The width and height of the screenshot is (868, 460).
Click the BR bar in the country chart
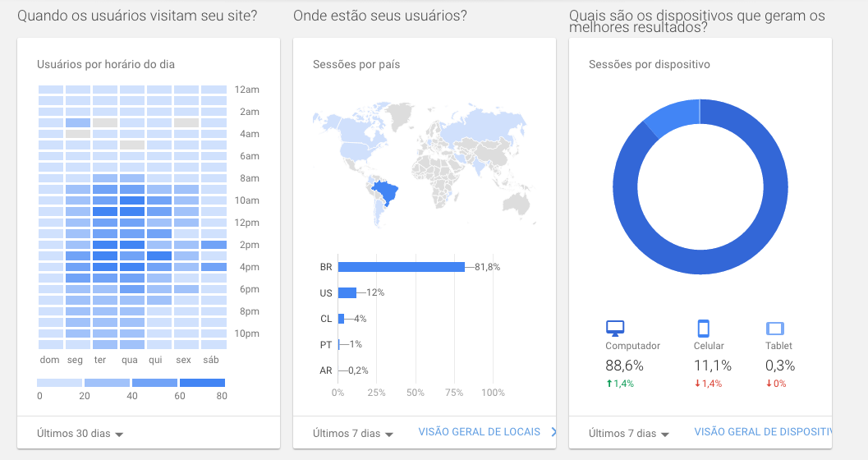click(401, 267)
